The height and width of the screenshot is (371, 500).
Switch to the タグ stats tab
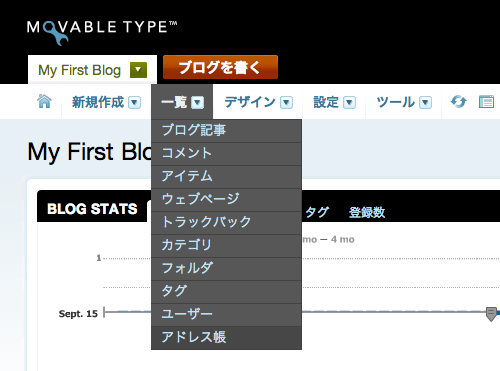point(317,212)
